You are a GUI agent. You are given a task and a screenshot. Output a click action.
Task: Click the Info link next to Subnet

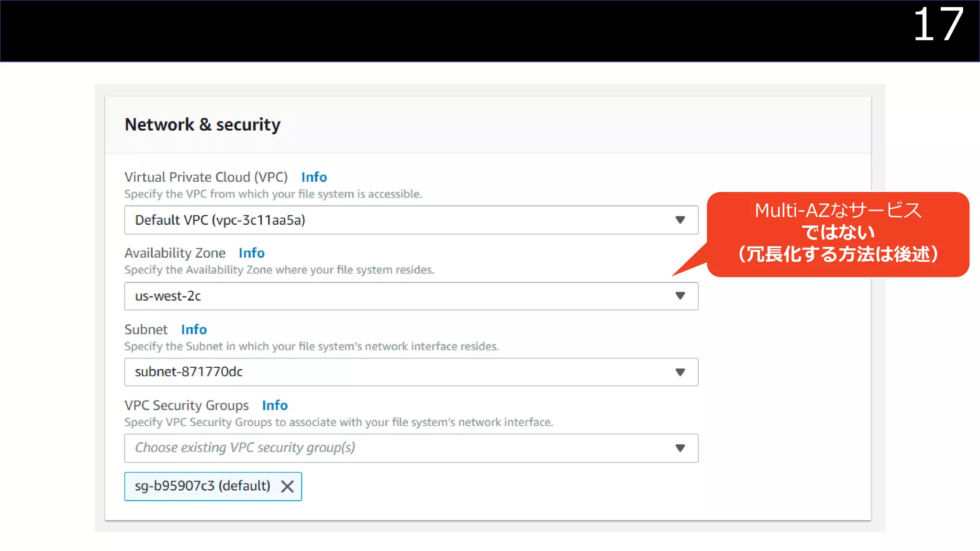tap(194, 330)
